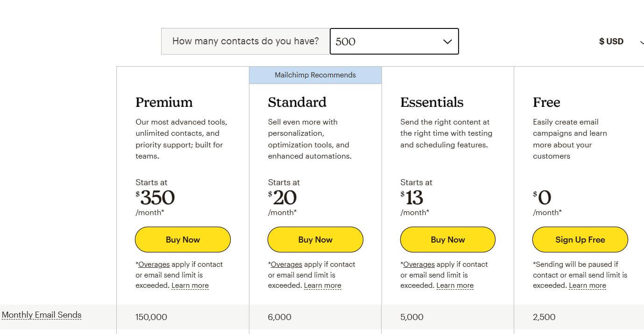Screen dimensions: 644x334
Task: Click Learn more beneath the Free plan
Action: [587, 285]
